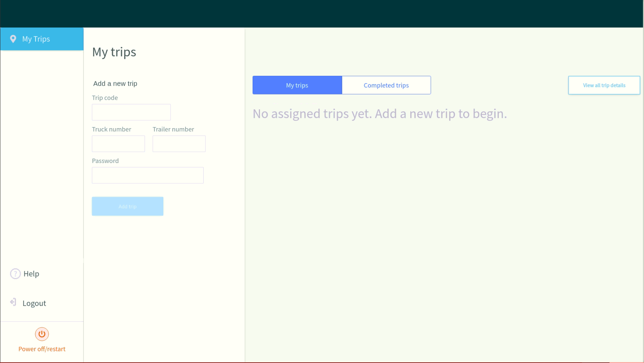The width and height of the screenshot is (644, 363).
Task: Focus the Trailer number input field
Action: [179, 144]
